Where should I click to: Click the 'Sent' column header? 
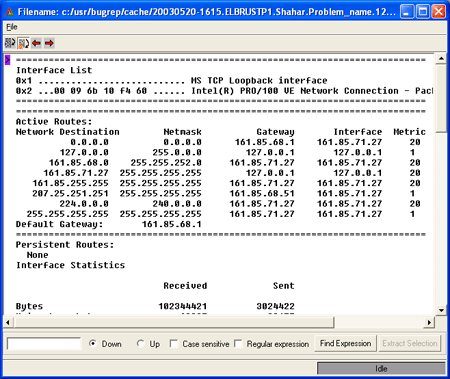(284, 286)
